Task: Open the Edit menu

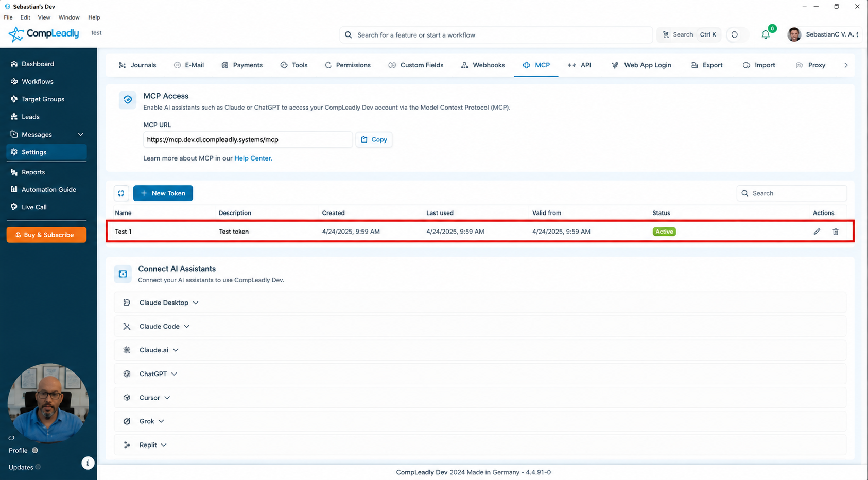Action: pos(25,17)
